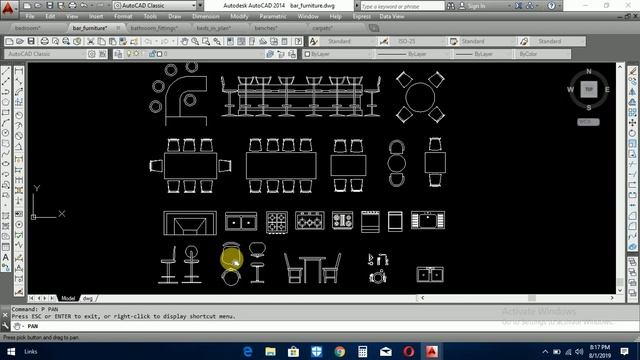Screen dimensions: 640x360
Task: Click layer 0 color swatch square
Action: (x=160, y=54)
